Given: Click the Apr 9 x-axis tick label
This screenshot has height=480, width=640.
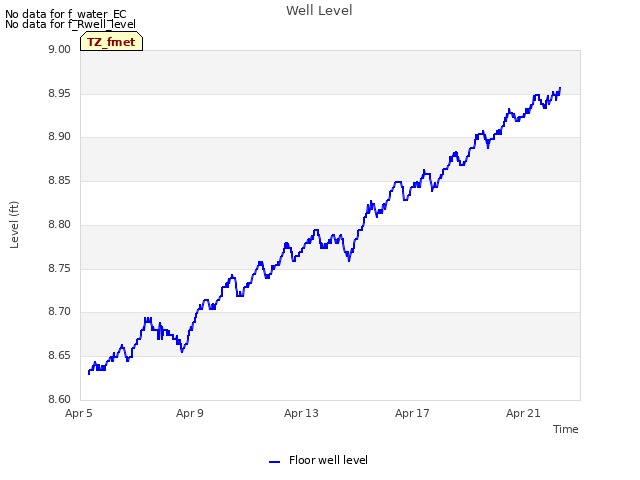Looking at the screenshot, I should point(190,413).
